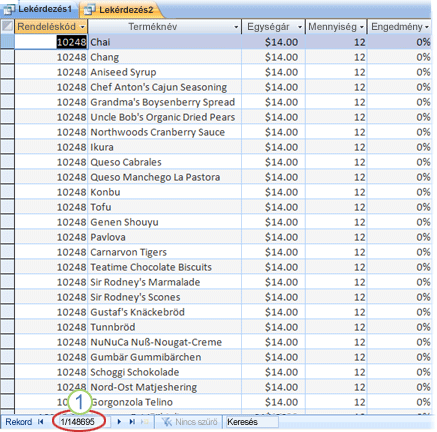Click the current record number box

click(x=79, y=422)
